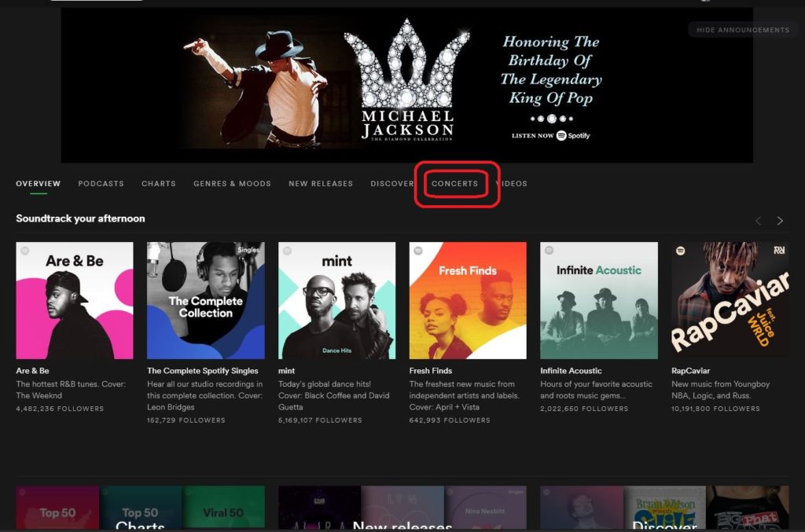Click the left chevron beside Soundtrack your afternoon
The image size is (805, 532).
click(x=758, y=221)
